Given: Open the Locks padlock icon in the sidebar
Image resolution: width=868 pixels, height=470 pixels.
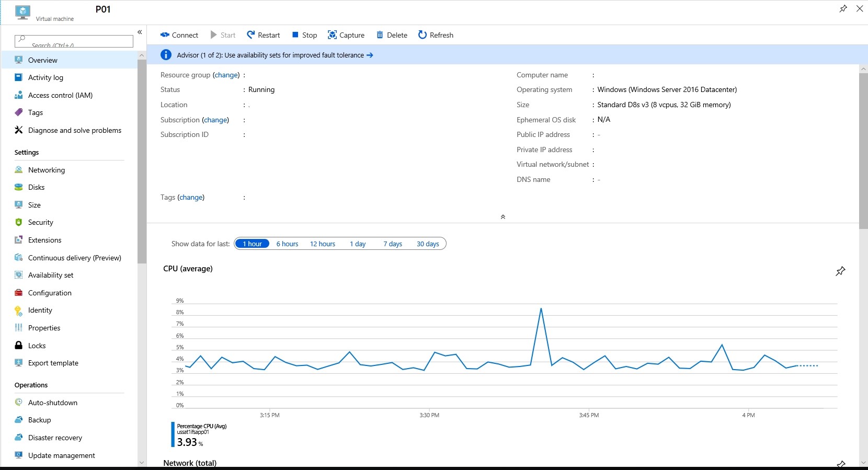Looking at the screenshot, I should [x=19, y=346].
